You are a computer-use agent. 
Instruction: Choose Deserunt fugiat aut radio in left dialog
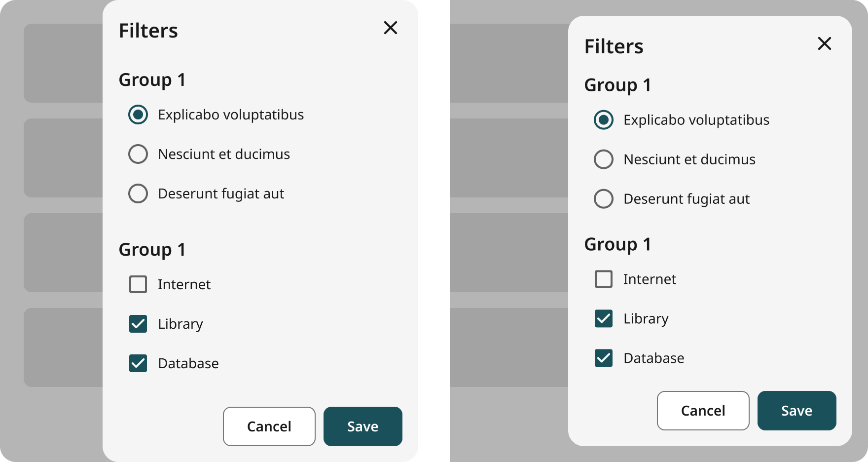(x=138, y=193)
